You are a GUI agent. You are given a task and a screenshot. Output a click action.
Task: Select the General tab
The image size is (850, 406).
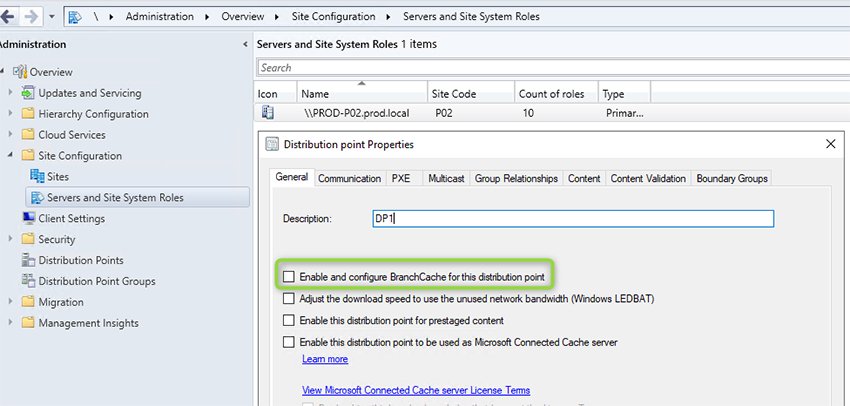[292, 177]
